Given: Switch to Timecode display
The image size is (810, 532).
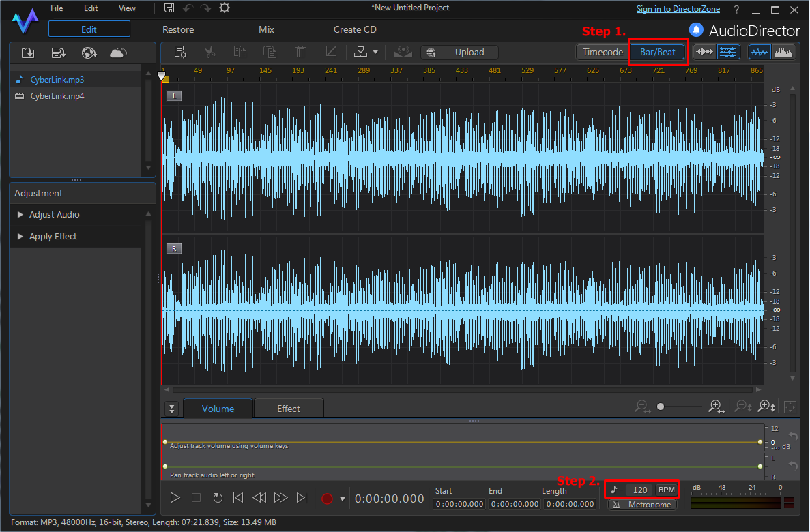Looking at the screenshot, I should tap(603, 52).
